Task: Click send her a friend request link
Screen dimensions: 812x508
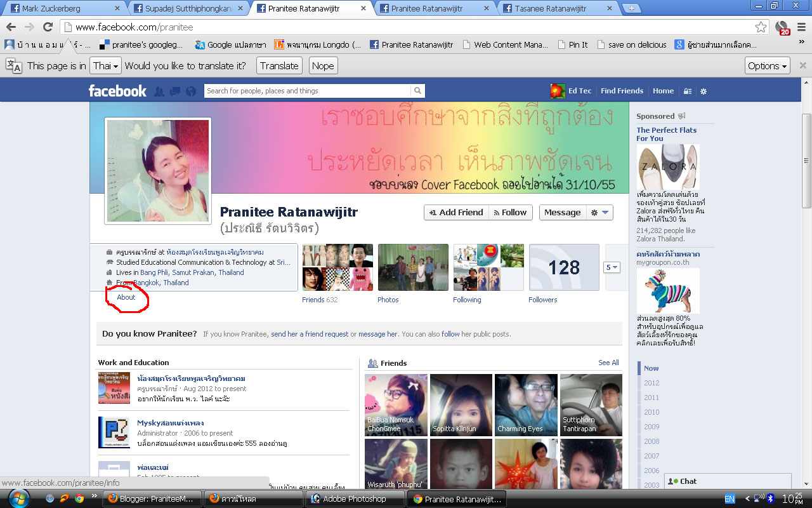Action: [x=310, y=334]
